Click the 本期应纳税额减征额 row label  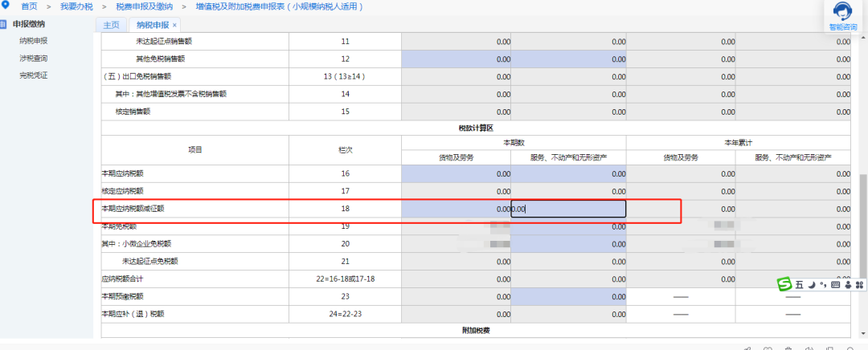133,209
